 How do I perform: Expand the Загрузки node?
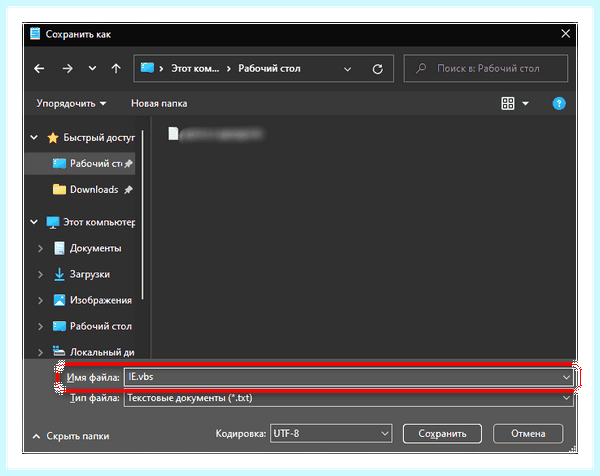point(40,275)
